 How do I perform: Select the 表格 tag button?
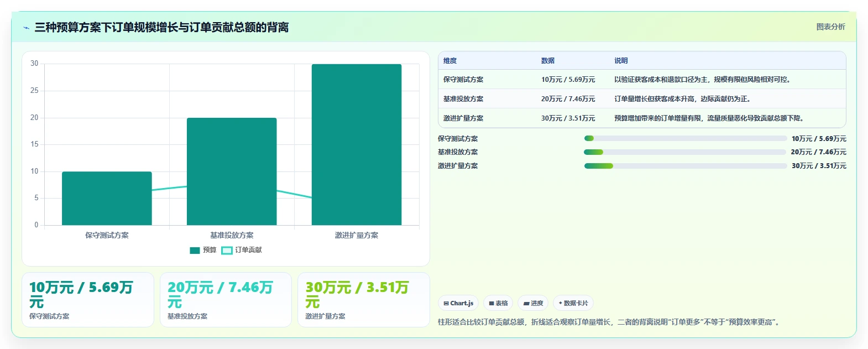click(x=498, y=303)
